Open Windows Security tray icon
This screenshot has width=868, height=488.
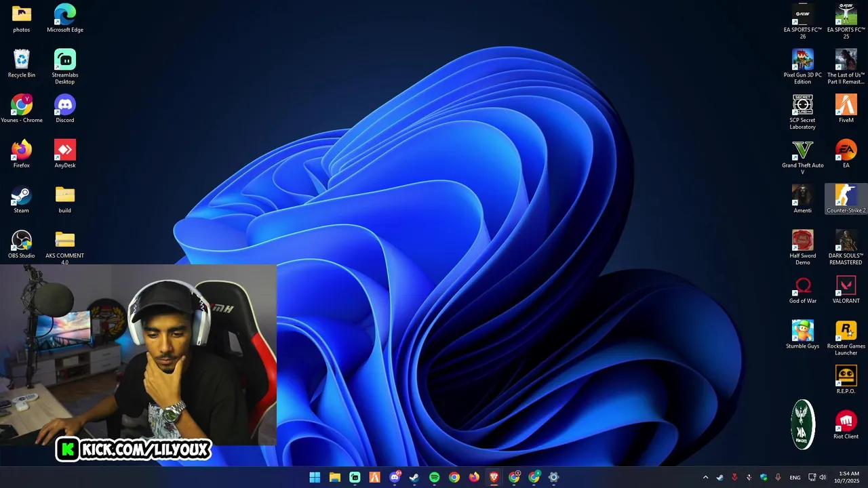[x=764, y=477]
